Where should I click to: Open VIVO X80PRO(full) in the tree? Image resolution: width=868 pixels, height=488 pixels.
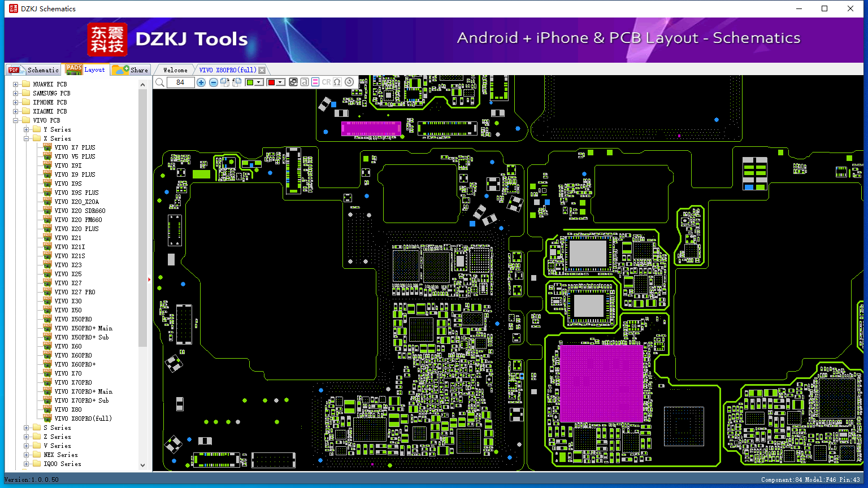(83, 419)
